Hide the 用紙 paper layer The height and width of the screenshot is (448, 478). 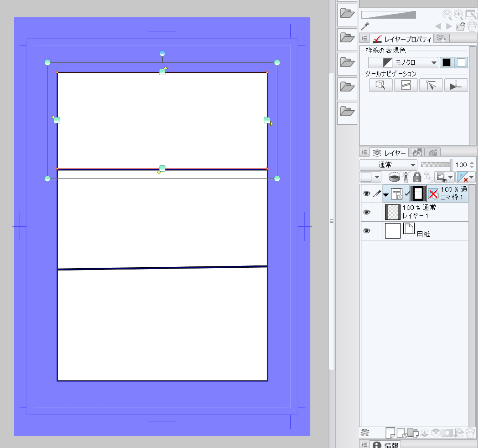coord(366,231)
